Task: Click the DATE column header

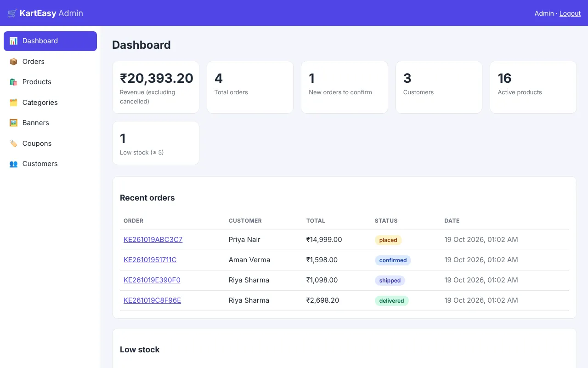Action: (452, 221)
